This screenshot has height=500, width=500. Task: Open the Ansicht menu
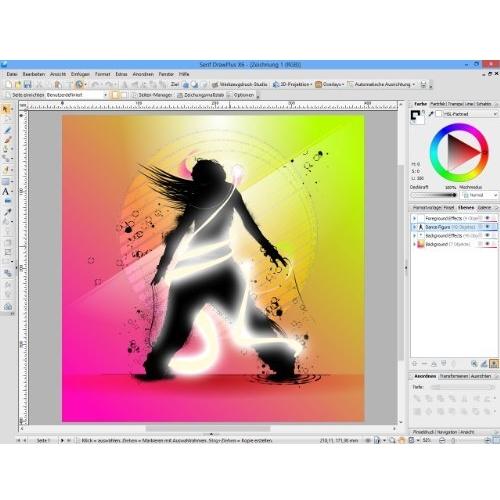[58, 74]
